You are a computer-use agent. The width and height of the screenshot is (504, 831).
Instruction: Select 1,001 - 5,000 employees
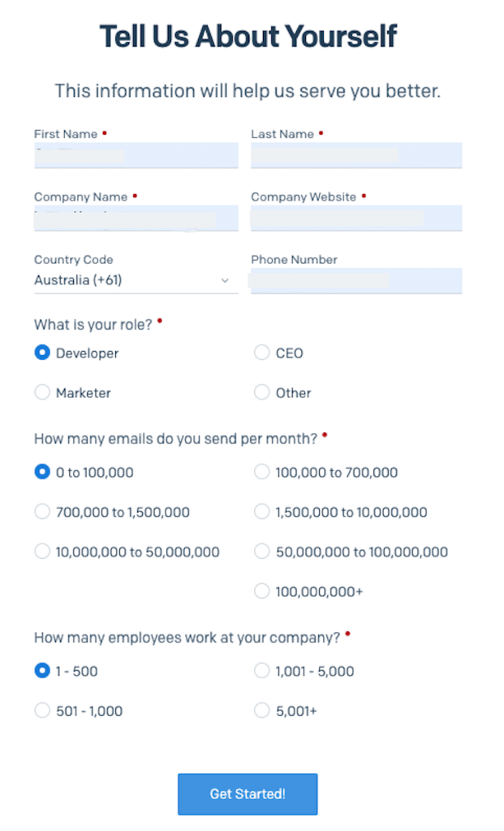[261, 671]
